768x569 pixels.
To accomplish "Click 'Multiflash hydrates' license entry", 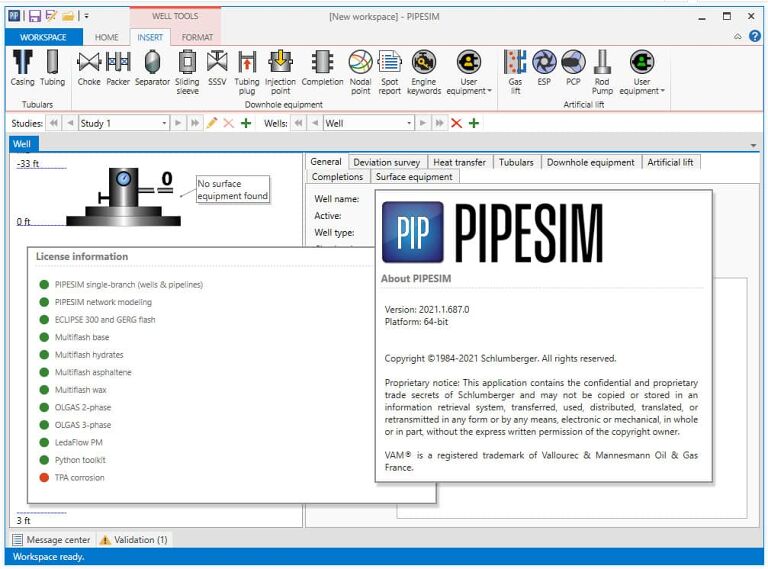I will (x=89, y=355).
